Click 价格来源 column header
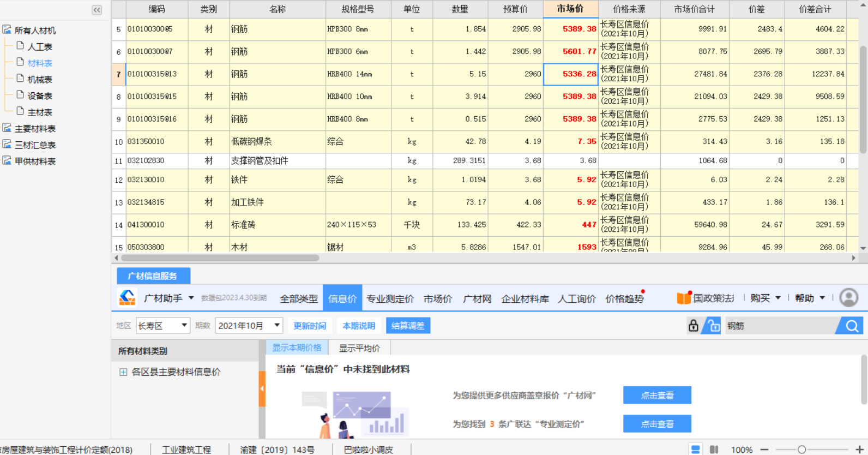The width and height of the screenshot is (868, 455). click(x=629, y=9)
